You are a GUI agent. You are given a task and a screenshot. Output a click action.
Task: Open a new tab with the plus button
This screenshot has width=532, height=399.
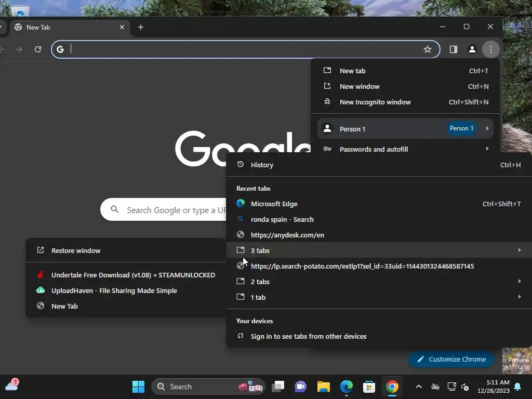tap(141, 27)
